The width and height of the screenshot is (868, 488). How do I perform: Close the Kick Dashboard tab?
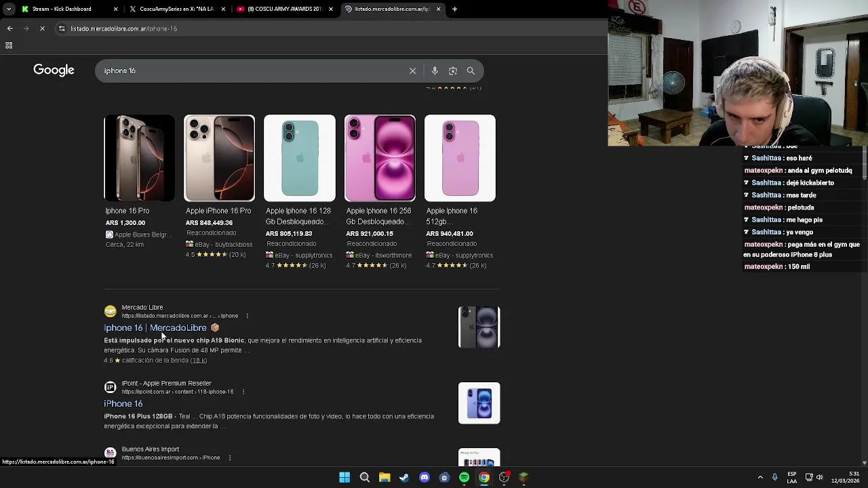pos(115,9)
